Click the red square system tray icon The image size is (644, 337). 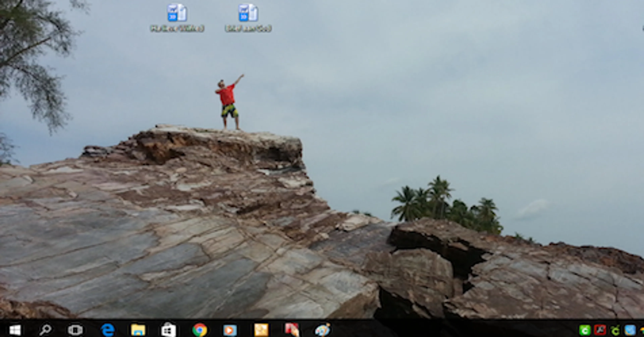tap(600, 330)
